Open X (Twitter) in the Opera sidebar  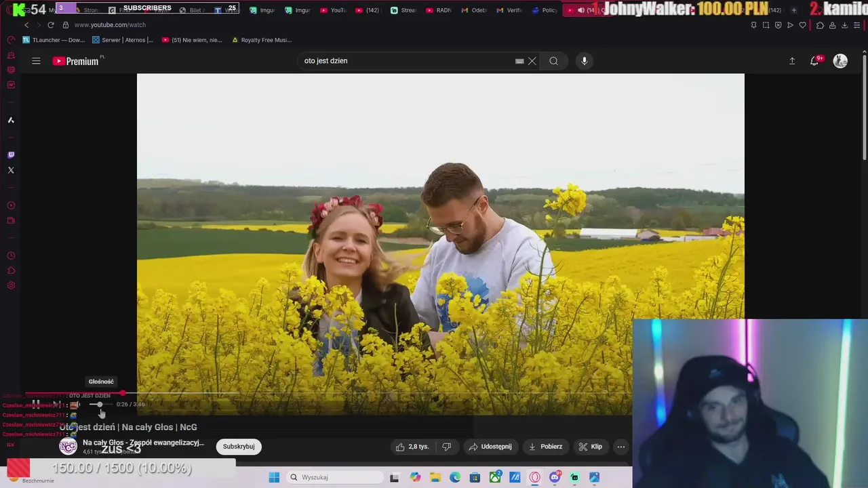pyautogui.click(x=11, y=170)
